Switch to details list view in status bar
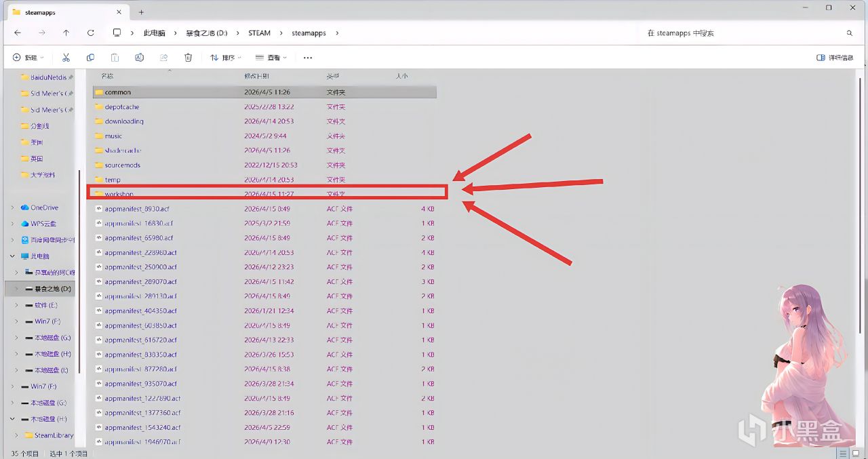Viewport: 868px width, 459px height. pos(844,453)
